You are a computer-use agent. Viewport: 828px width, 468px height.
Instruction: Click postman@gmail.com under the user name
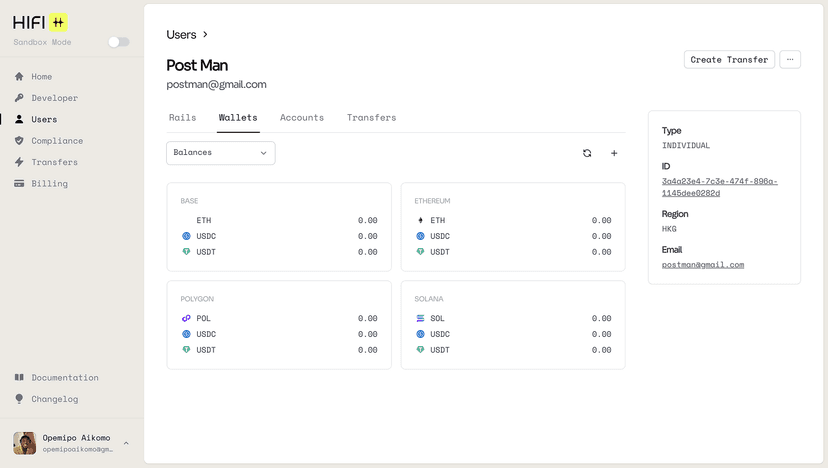(217, 85)
